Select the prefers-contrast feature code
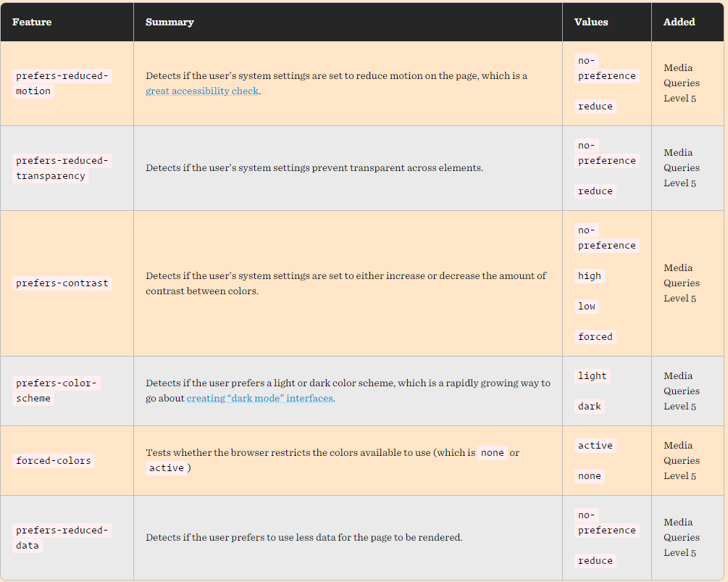The width and height of the screenshot is (728, 582). click(62, 283)
